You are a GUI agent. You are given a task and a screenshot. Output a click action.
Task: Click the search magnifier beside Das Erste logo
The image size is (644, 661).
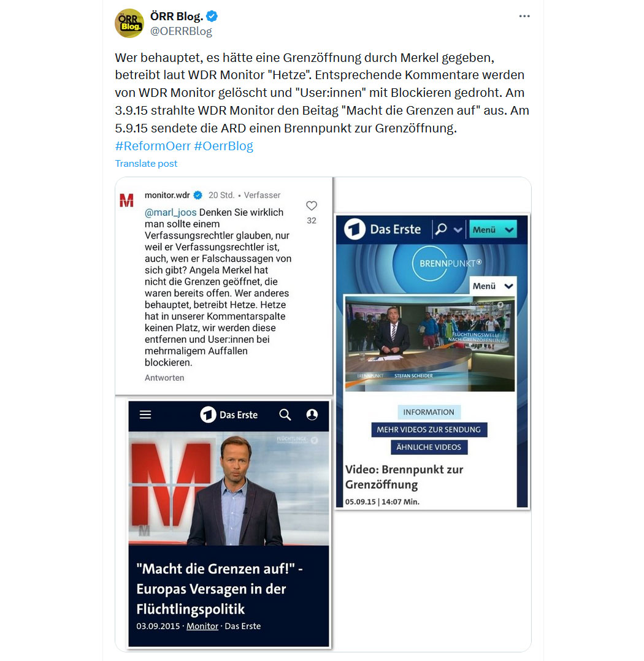pyautogui.click(x=285, y=415)
